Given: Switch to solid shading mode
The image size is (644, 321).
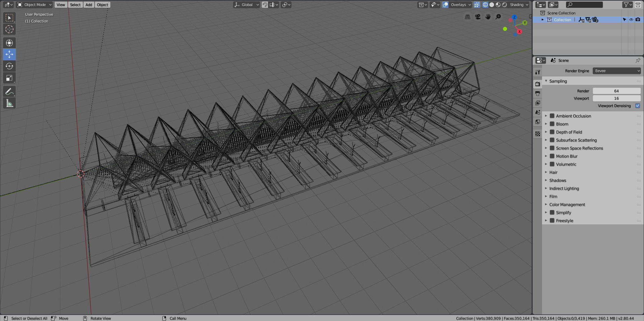Looking at the screenshot, I should pyautogui.click(x=492, y=5).
